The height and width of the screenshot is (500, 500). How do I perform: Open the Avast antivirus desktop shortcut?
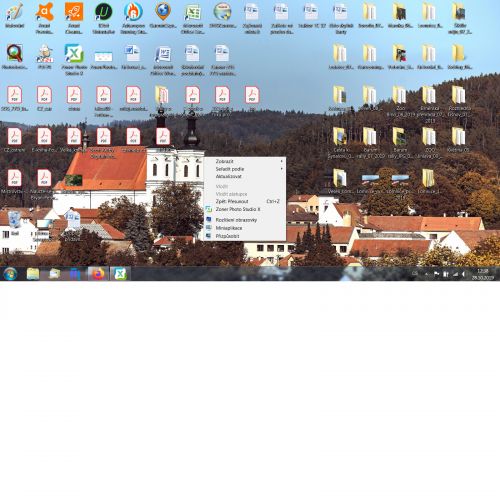click(x=44, y=17)
